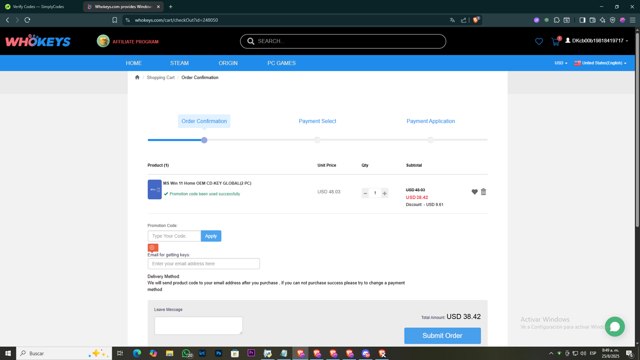Click the browser address bar URL
640x360 pixels.
click(176, 20)
